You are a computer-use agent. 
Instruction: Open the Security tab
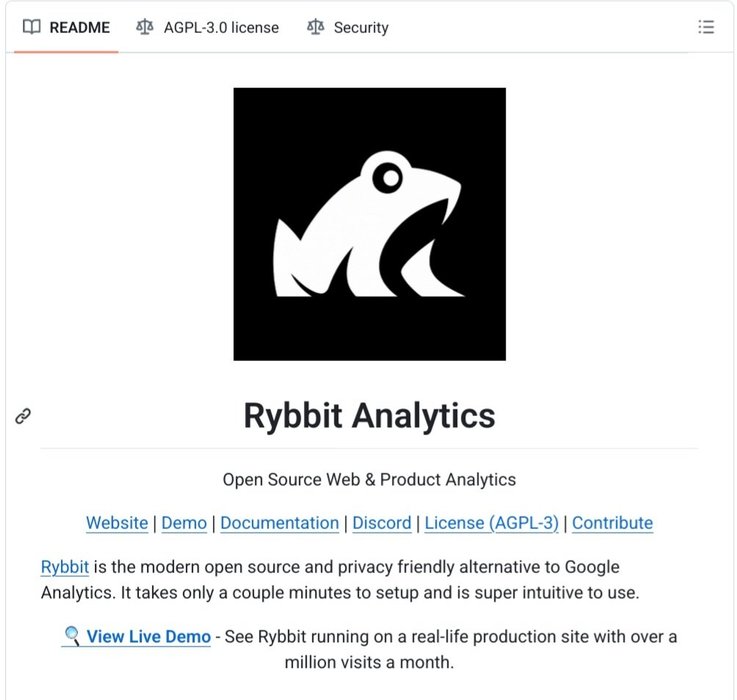tap(360, 28)
